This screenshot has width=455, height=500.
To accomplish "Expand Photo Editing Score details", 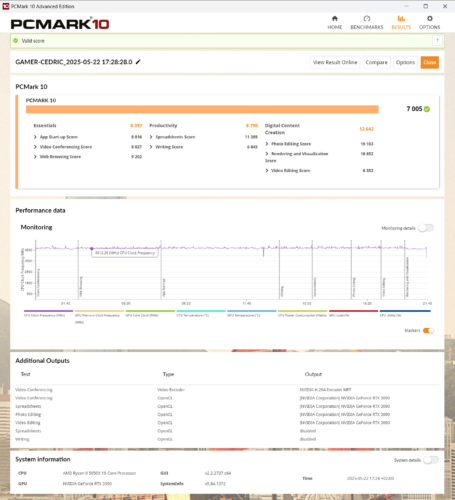I will [x=267, y=144].
